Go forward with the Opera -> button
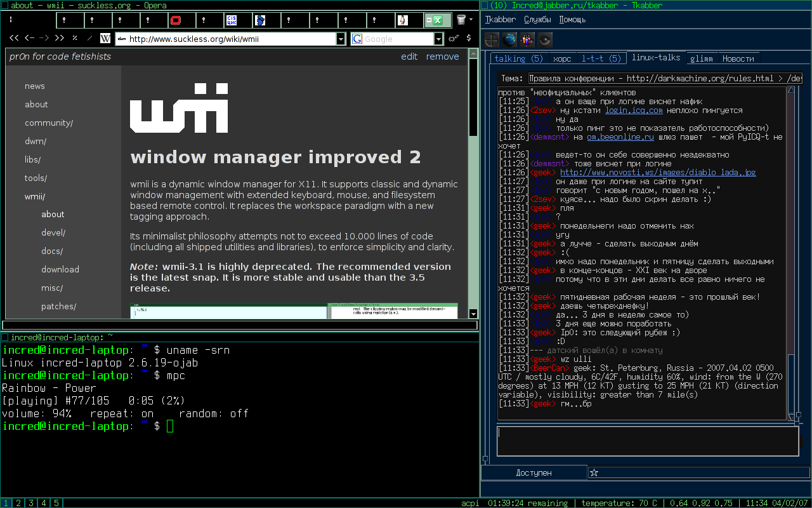This screenshot has width=812, height=508. [x=44, y=39]
